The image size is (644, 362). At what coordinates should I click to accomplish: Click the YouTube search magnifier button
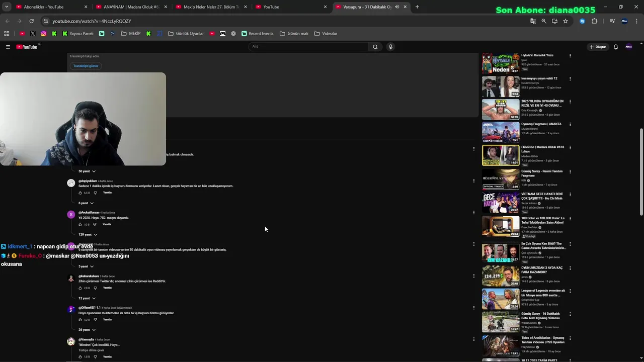375,47
